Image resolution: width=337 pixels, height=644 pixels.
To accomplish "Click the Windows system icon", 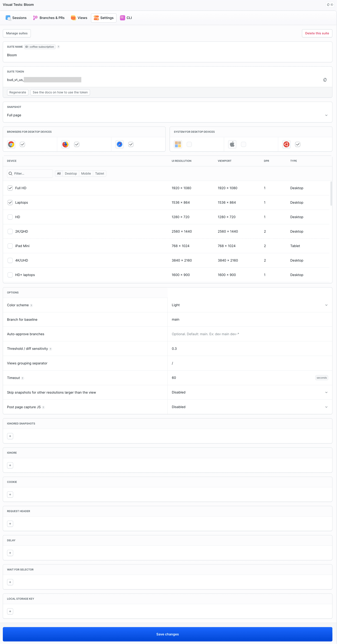I will [x=178, y=144].
